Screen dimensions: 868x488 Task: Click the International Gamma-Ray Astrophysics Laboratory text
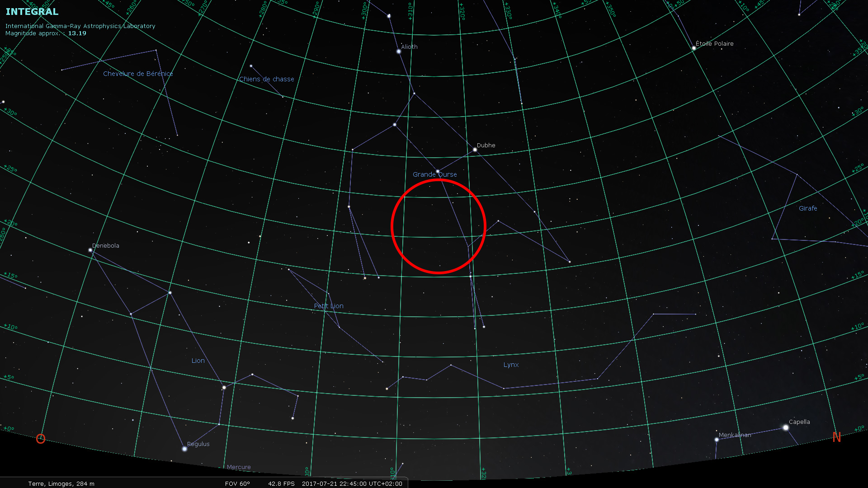(x=80, y=26)
